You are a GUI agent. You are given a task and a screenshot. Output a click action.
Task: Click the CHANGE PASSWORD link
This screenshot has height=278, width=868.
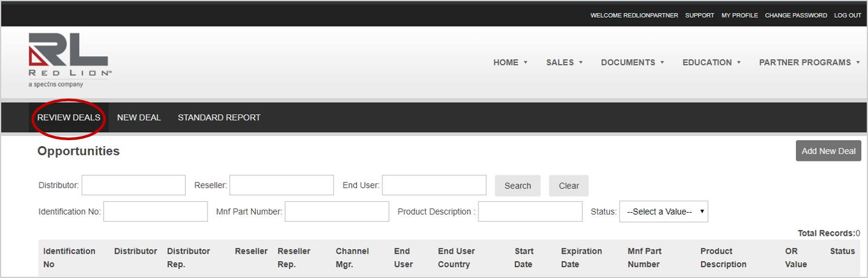point(795,15)
